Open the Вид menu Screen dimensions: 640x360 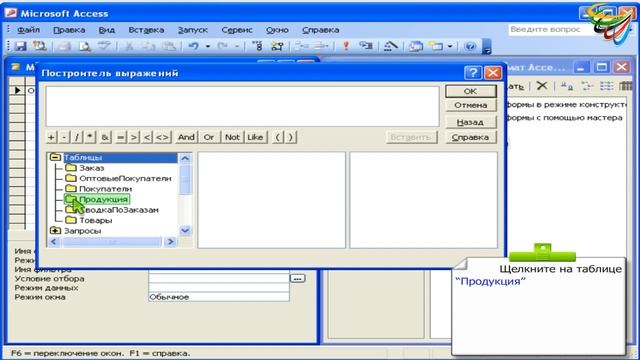(x=107, y=30)
